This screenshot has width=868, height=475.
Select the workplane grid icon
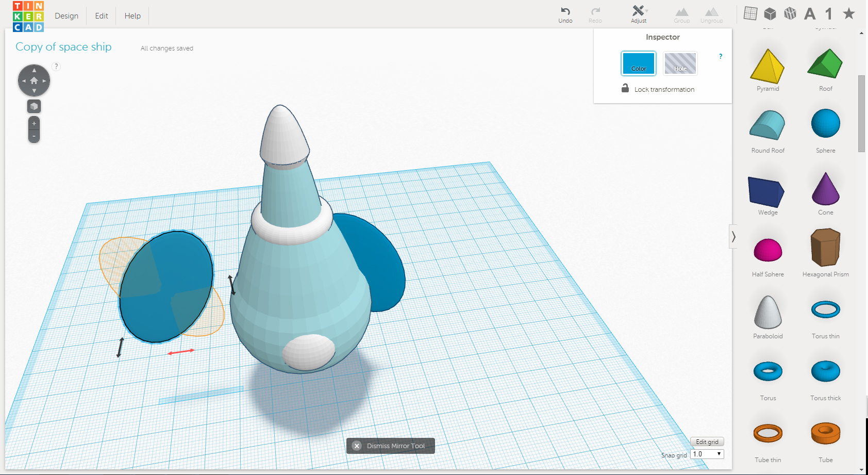(750, 13)
